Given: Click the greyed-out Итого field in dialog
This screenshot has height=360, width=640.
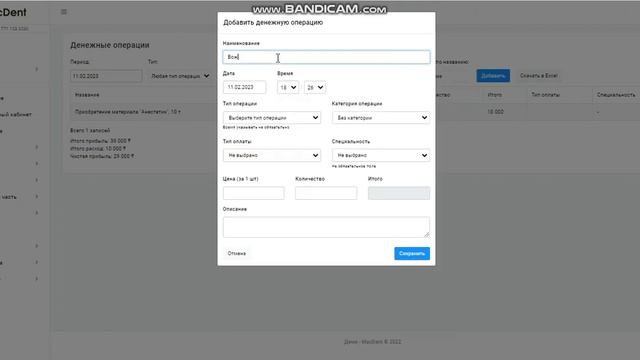Looking at the screenshot, I should [x=399, y=193].
